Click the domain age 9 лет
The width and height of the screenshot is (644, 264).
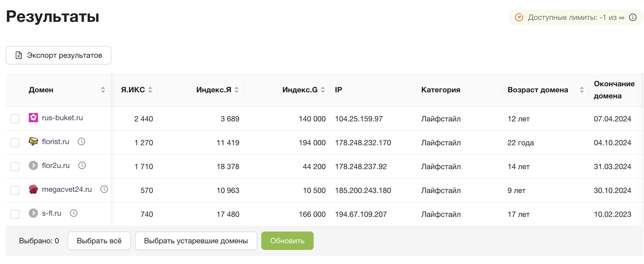(517, 190)
